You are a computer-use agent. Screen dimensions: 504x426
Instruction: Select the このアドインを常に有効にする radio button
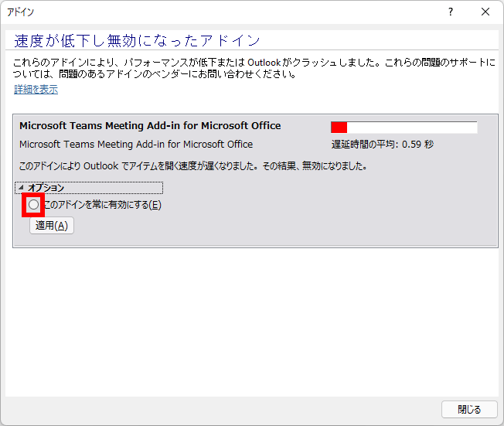(33, 205)
